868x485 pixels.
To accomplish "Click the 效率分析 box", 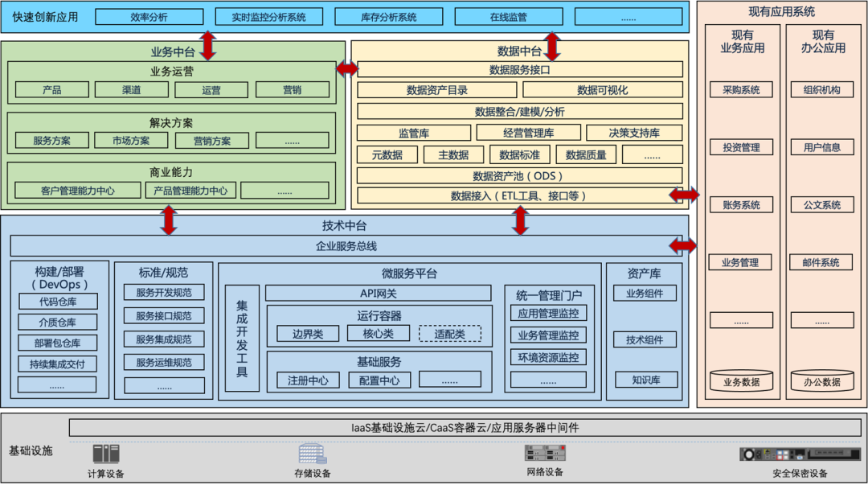I will (149, 15).
